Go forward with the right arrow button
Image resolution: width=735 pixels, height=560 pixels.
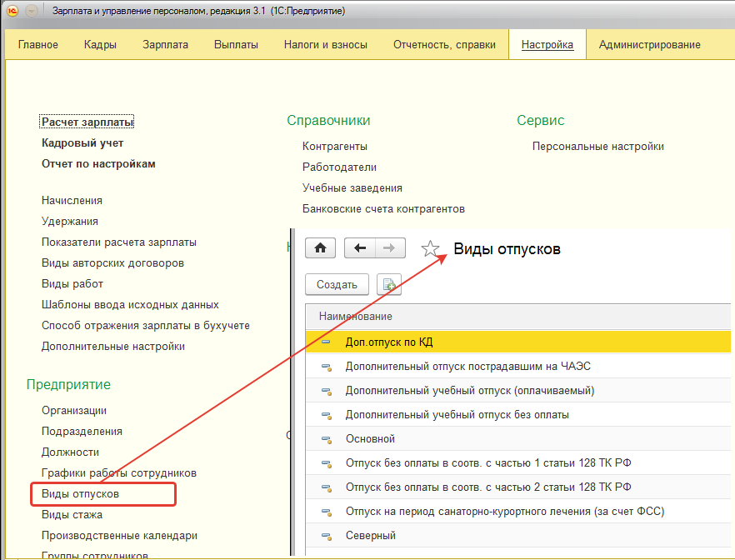389,248
